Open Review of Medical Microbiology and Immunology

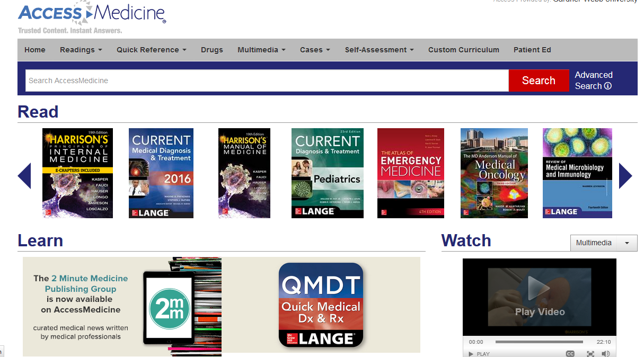[x=577, y=173]
